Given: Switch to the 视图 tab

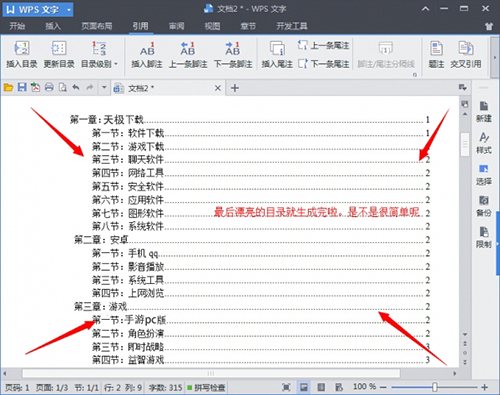Looking at the screenshot, I should click(x=212, y=26).
